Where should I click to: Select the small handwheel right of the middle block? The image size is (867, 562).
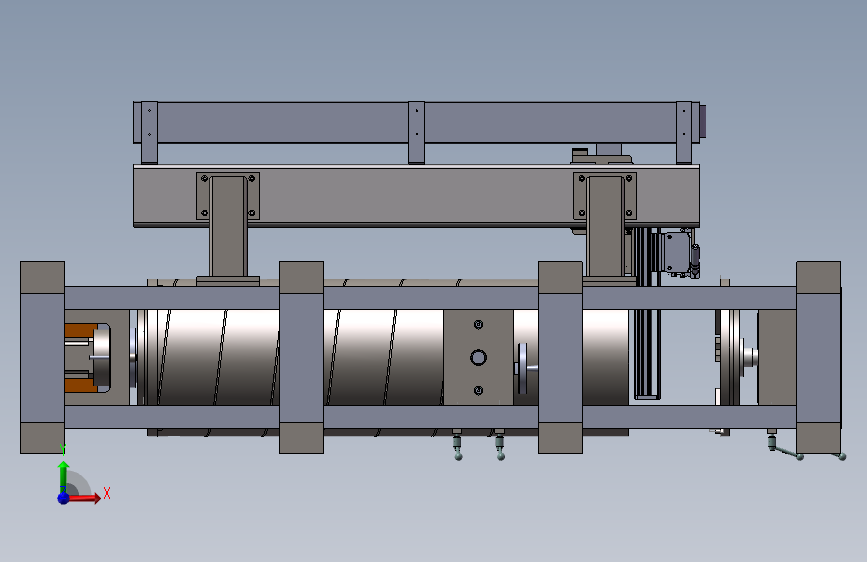pos(522,368)
